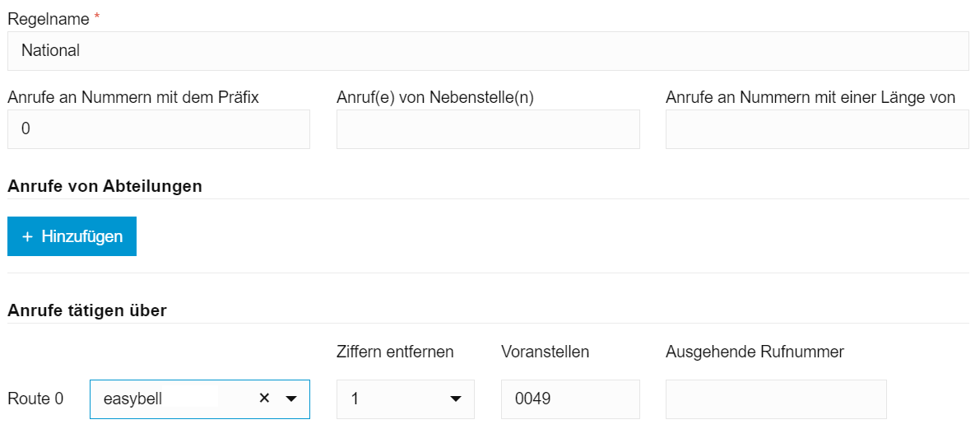
Task: Focus the Voranstellen field with 0049
Action: [570, 399]
